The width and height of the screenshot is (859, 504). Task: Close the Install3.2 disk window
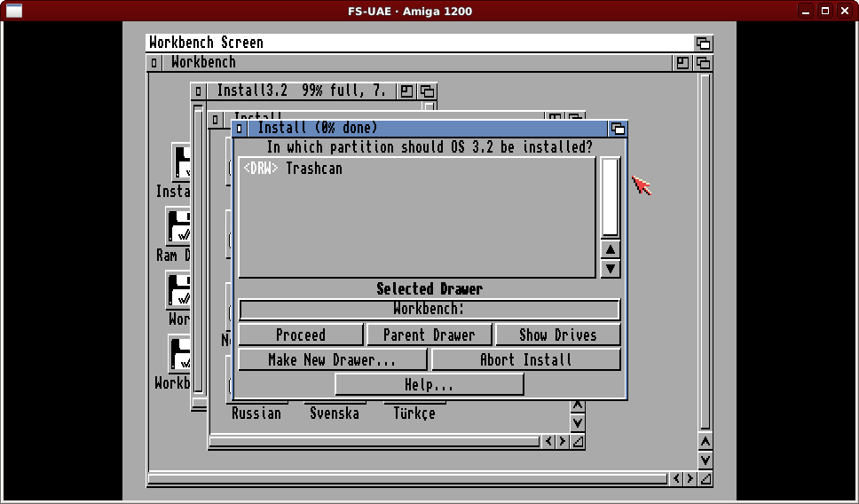[198, 91]
